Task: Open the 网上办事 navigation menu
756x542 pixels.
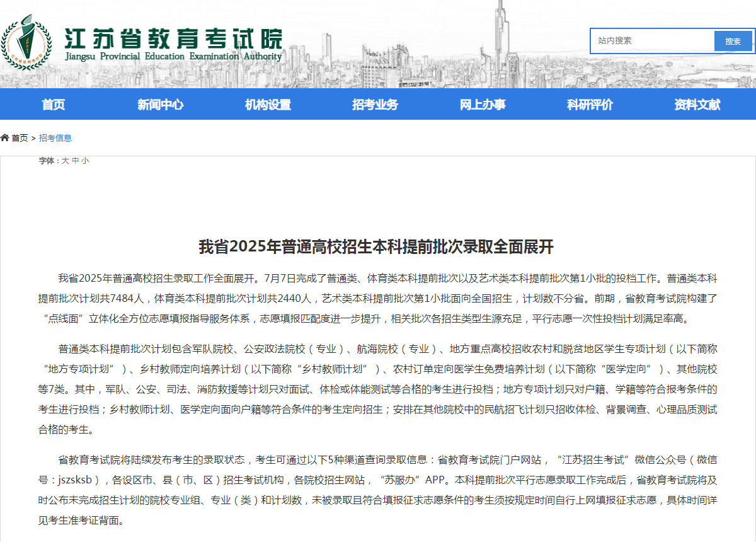Action: (x=483, y=105)
